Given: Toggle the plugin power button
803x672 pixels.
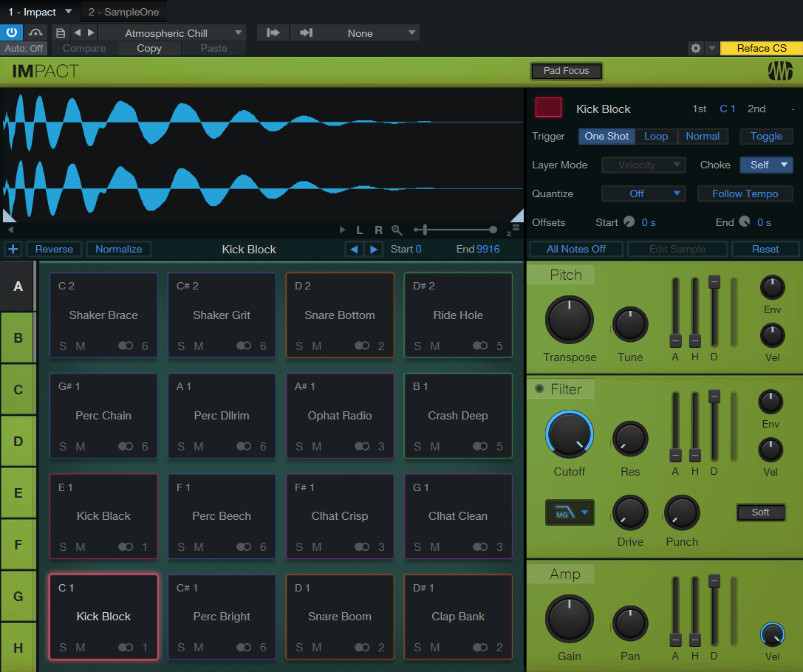Looking at the screenshot, I should [11, 32].
